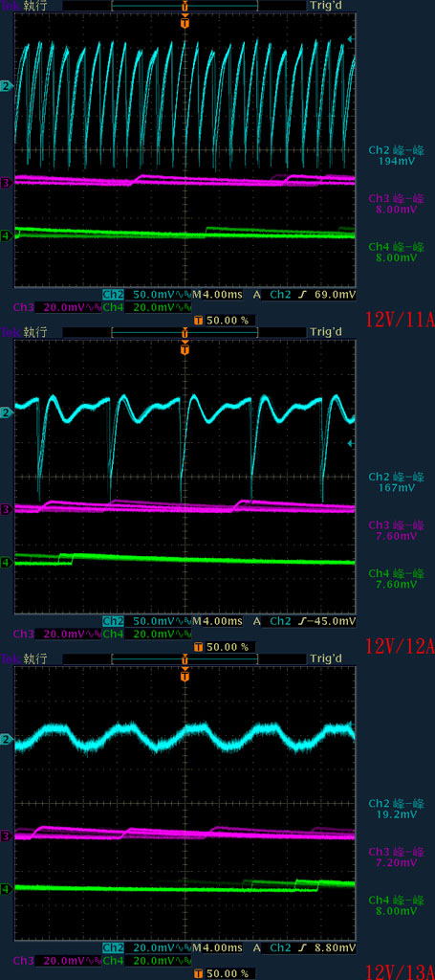Click the M4.00ms timebase in 12V/13A capture
Image resolution: width=435 pixels, height=980 pixels.
click(217, 948)
